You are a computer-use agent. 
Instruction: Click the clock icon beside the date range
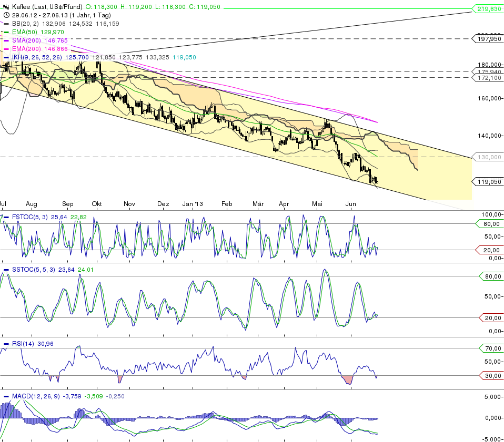click(6, 15)
